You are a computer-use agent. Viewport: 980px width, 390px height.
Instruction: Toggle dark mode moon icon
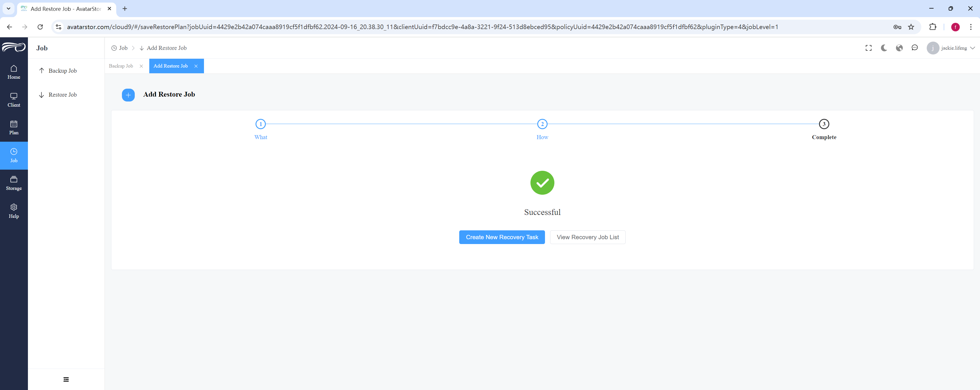click(884, 48)
